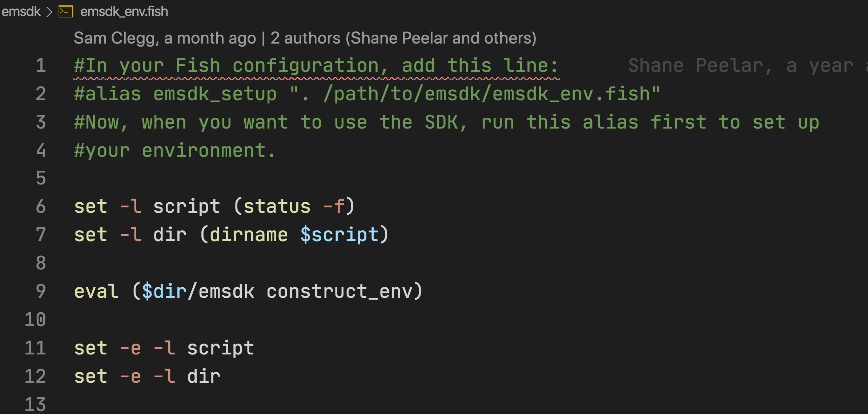Viewport: 868px width, 414px height.
Task: Place cursor on the squiggly-underlined line 1 comment
Action: point(316,66)
